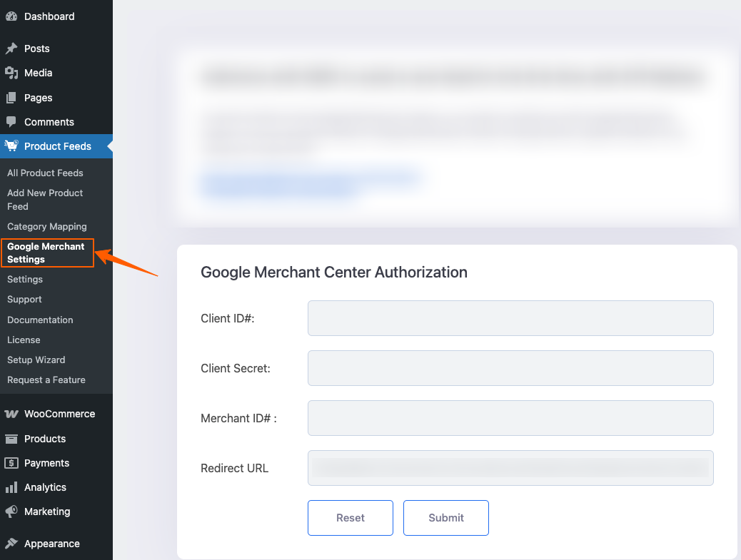
Task: Click the Media library icon
Action: (11, 73)
